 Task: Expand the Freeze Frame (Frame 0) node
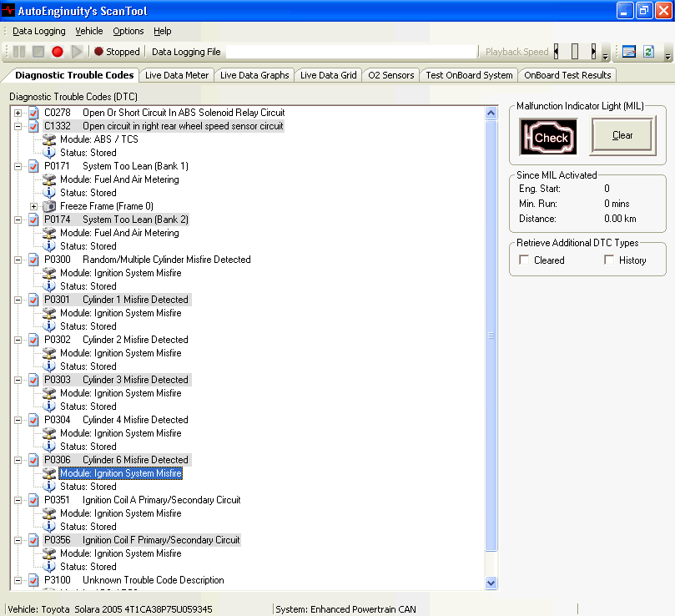coord(34,206)
